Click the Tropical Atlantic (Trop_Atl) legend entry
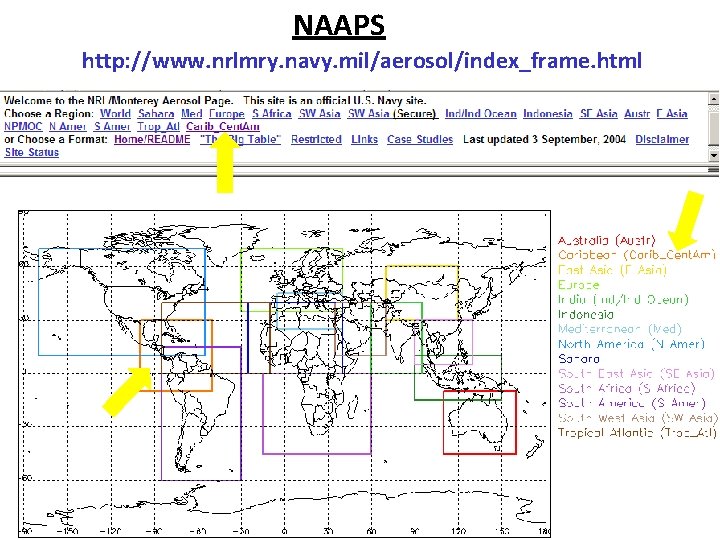 coord(637,433)
